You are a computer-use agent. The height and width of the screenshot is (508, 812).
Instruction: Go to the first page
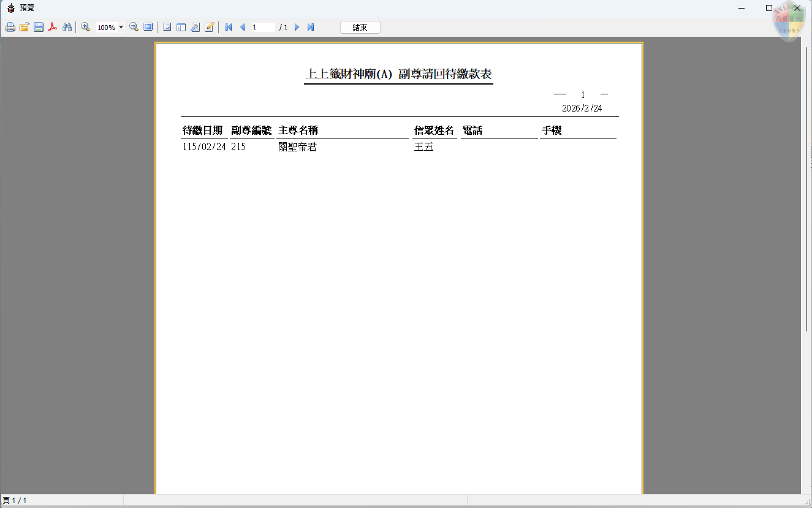tap(229, 28)
